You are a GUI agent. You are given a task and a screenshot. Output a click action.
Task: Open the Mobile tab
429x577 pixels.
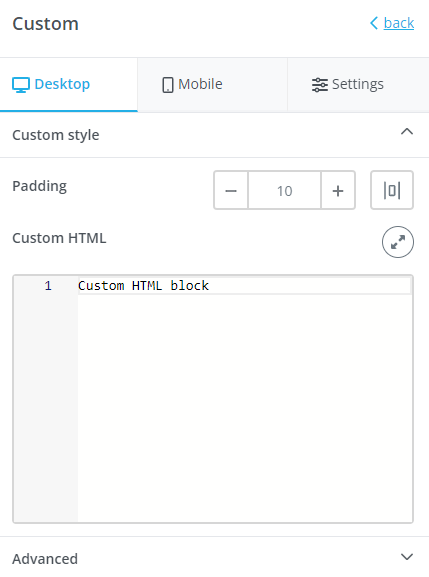213,84
